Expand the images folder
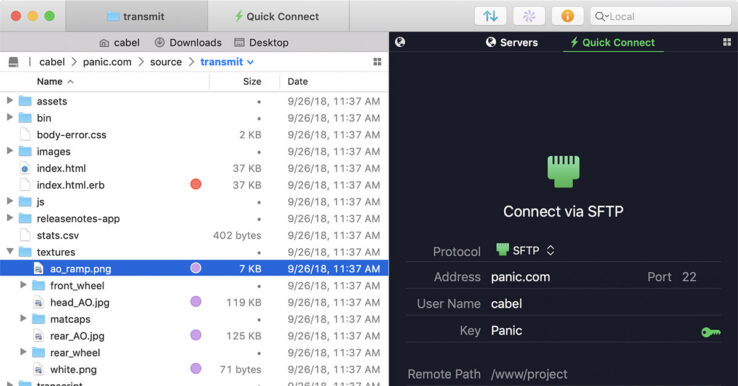This screenshot has height=386, width=738. click(9, 151)
